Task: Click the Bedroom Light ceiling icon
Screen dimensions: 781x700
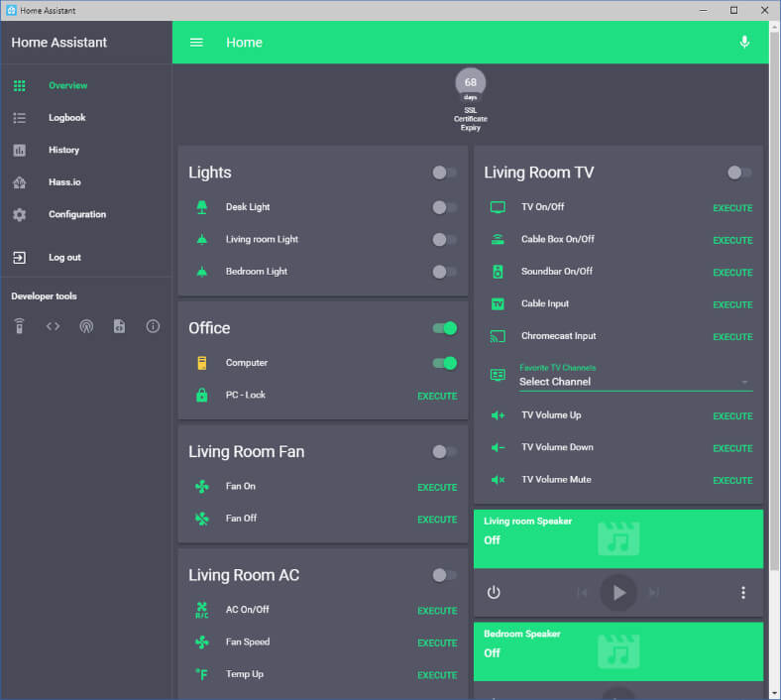Action: tap(202, 272)
